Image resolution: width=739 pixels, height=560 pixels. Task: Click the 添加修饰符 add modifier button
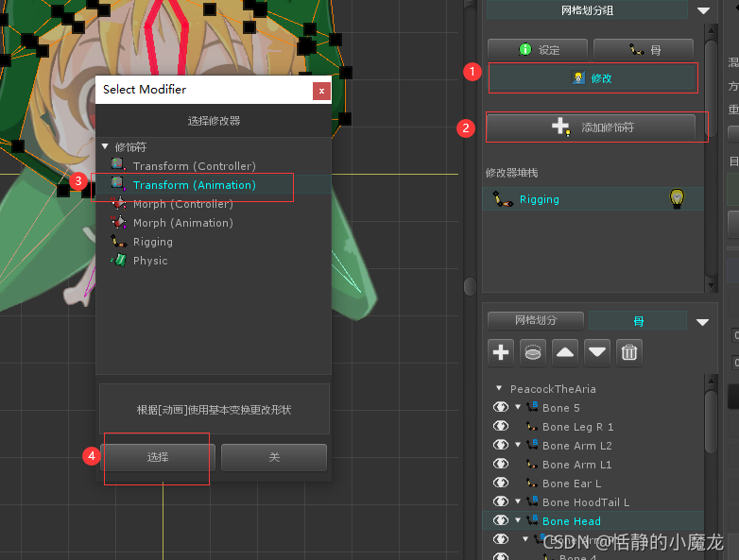click(x=591, y=127)
